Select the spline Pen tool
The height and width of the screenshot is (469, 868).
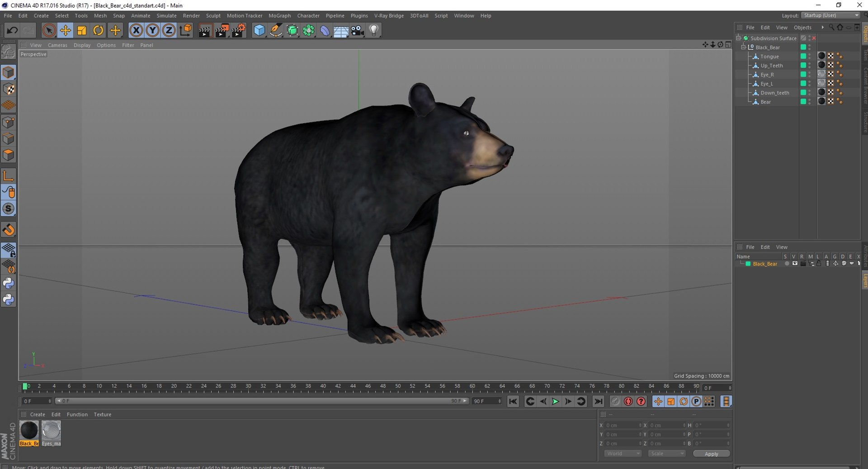[x=276, y=30]
